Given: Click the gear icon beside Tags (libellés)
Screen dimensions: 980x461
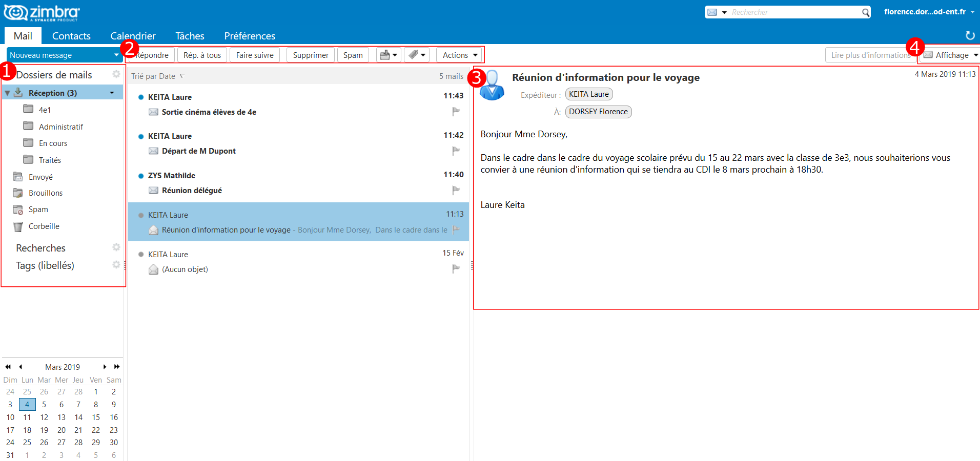Looking at the screenshot, I should tap(116, 265).
